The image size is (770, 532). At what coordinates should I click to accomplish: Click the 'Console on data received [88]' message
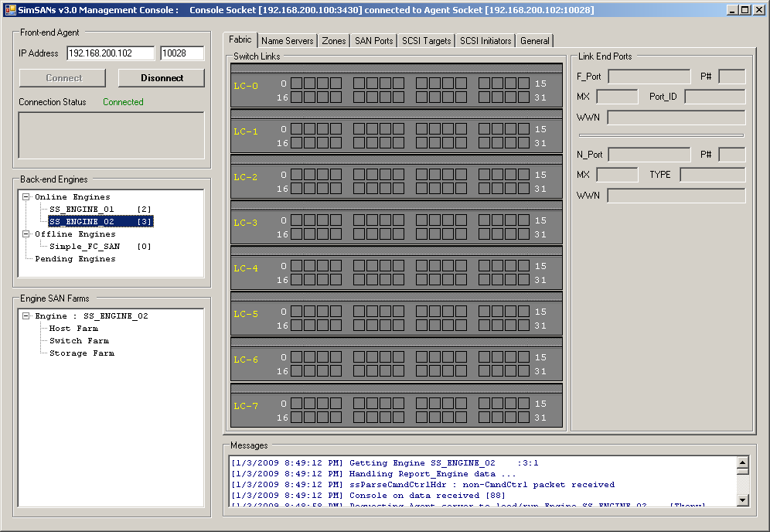tap(368, 495)
